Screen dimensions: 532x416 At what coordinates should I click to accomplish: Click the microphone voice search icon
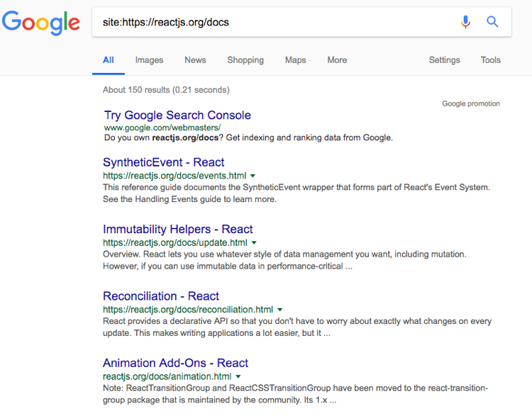coord(465,22)
